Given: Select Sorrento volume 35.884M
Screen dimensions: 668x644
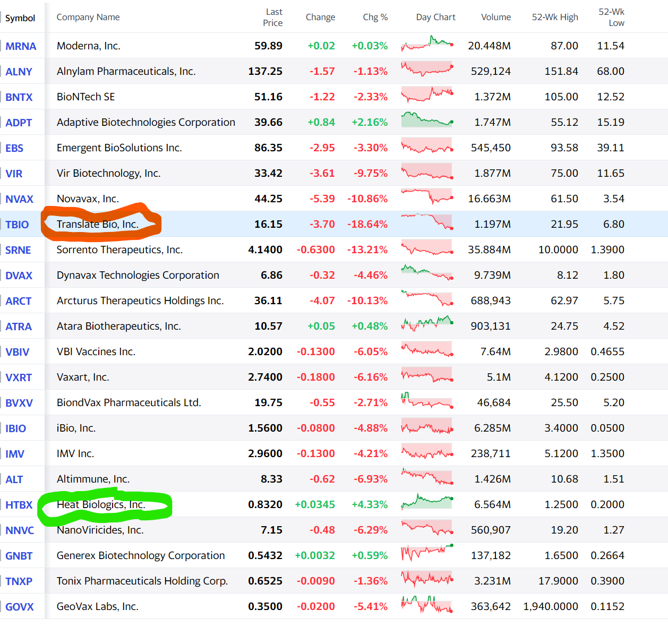Looking at the screenshot, I should tap(489, 250).
